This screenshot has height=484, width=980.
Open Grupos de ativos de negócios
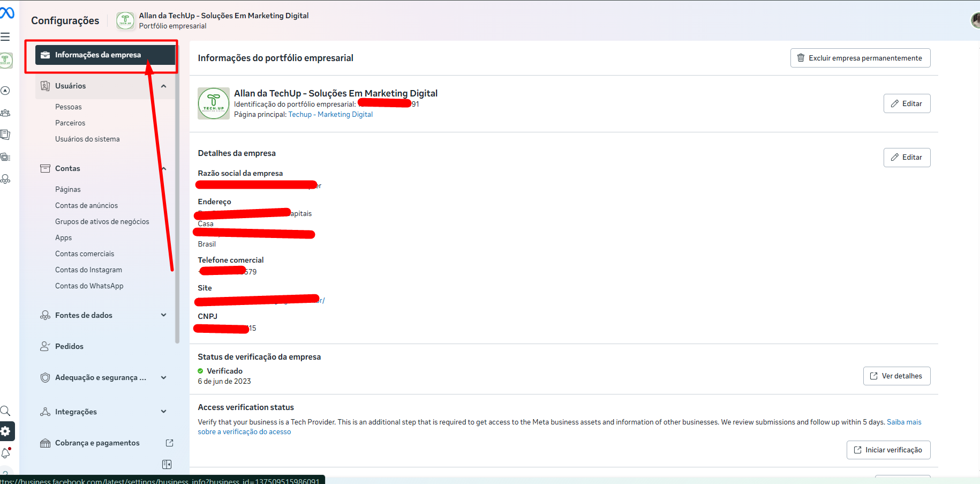[102, 222]
